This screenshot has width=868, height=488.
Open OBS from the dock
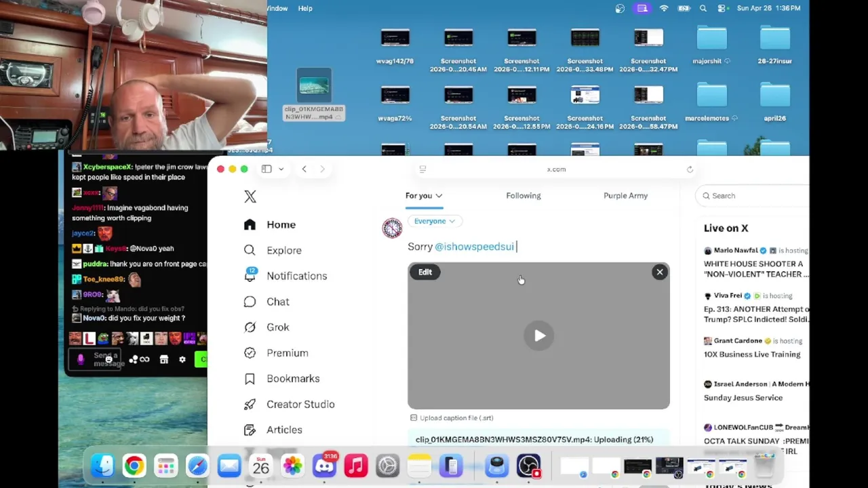point(528,466)
